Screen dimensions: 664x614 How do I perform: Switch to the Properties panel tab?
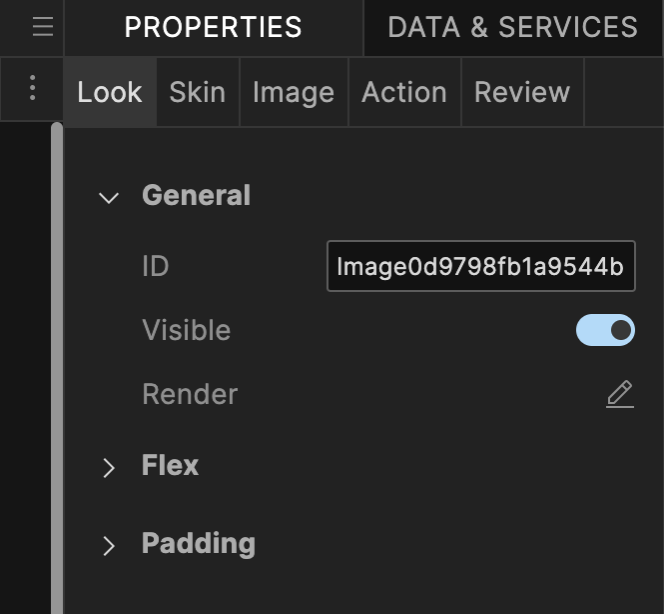[213, 27]
